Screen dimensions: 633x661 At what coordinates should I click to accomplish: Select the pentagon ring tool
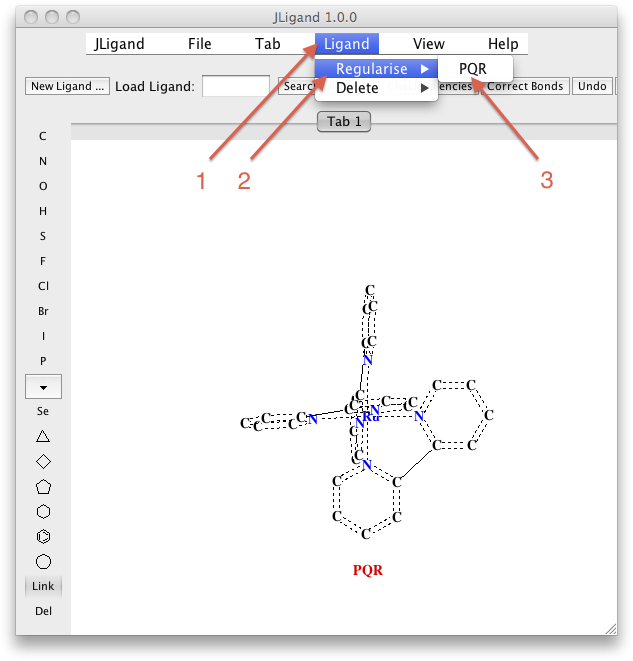pyautogui.click(x=43, y=487)
